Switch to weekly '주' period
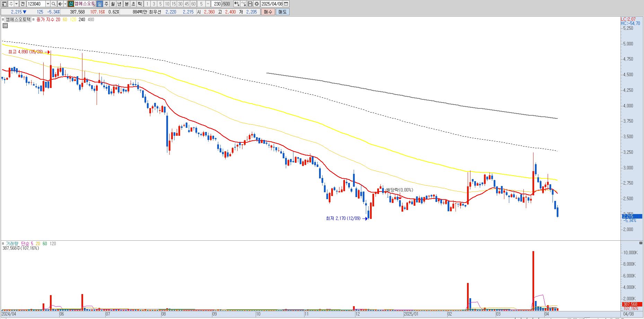Viewport: 644px width, 319px height. tap(106, 4)
